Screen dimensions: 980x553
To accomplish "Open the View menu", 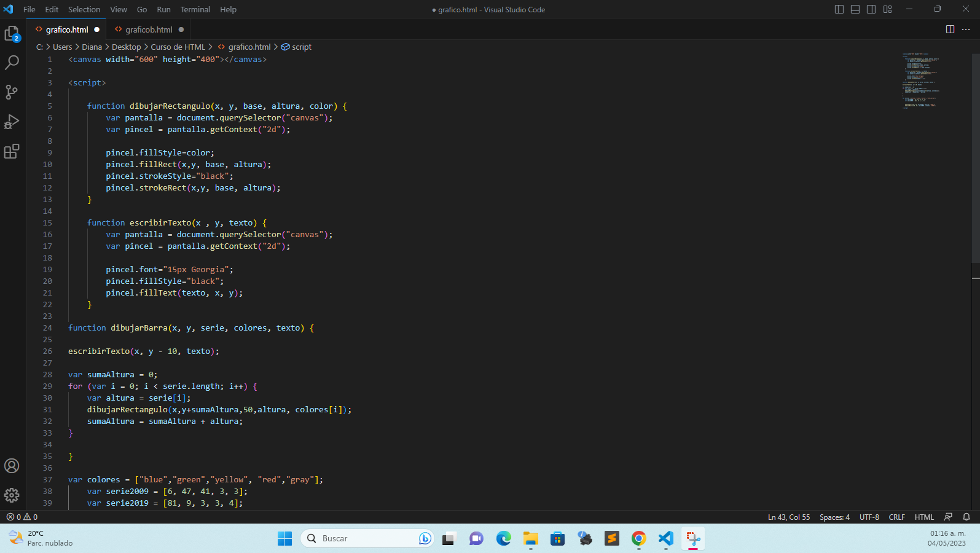I will [x=119, y=9].
